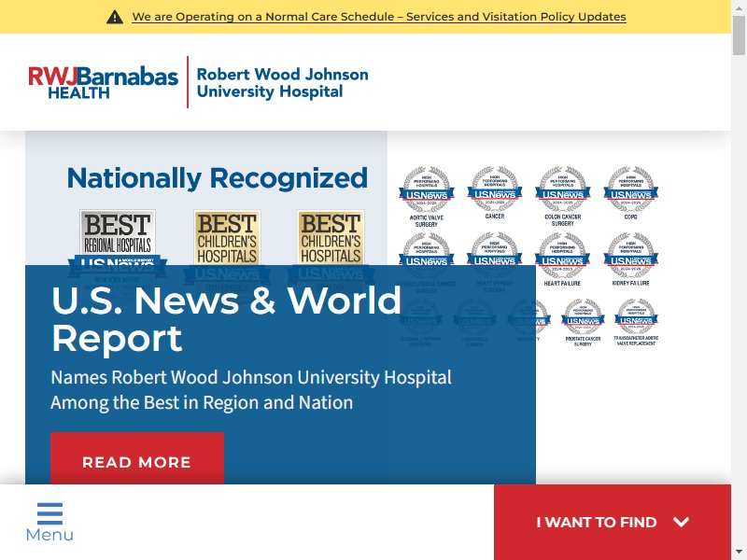Click the Prostate Cancer Surgery badge
The width and height of the screenshot is (747, 560).
[583, 322]
